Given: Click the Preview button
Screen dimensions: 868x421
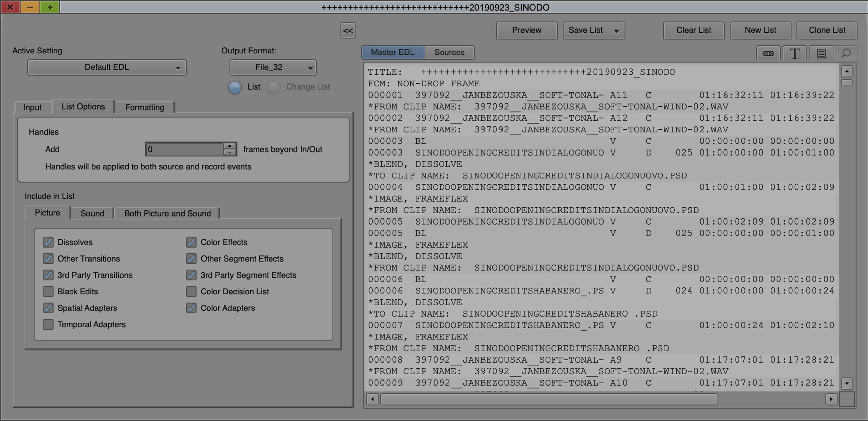Looking at the screenshot, I should pos(526,30).
